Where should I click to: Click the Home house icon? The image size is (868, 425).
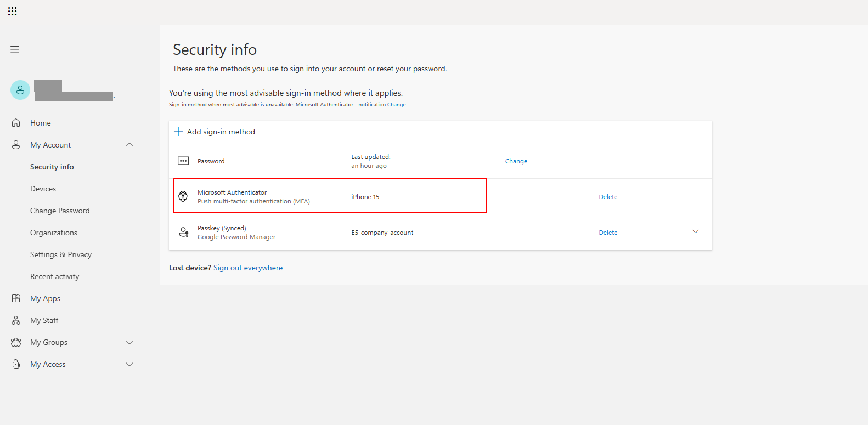click(x=16, y=123)
